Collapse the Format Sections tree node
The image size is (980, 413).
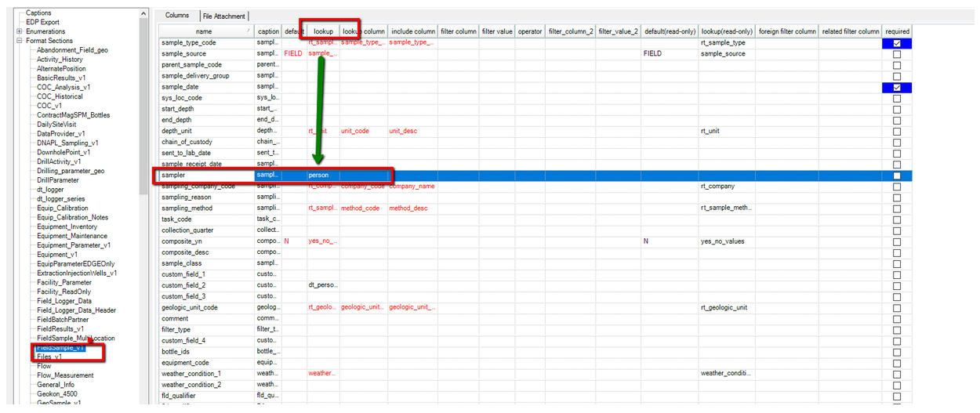point(20,41)
